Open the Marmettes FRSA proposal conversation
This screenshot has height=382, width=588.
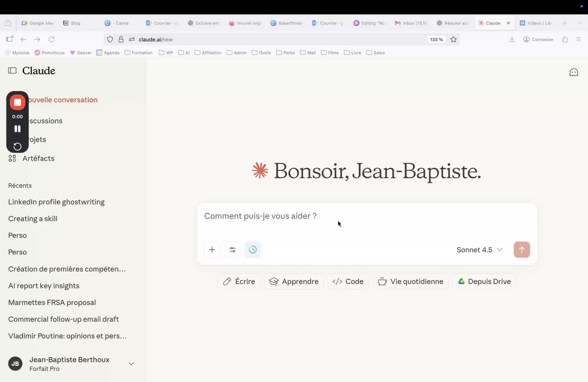[52, 302]
